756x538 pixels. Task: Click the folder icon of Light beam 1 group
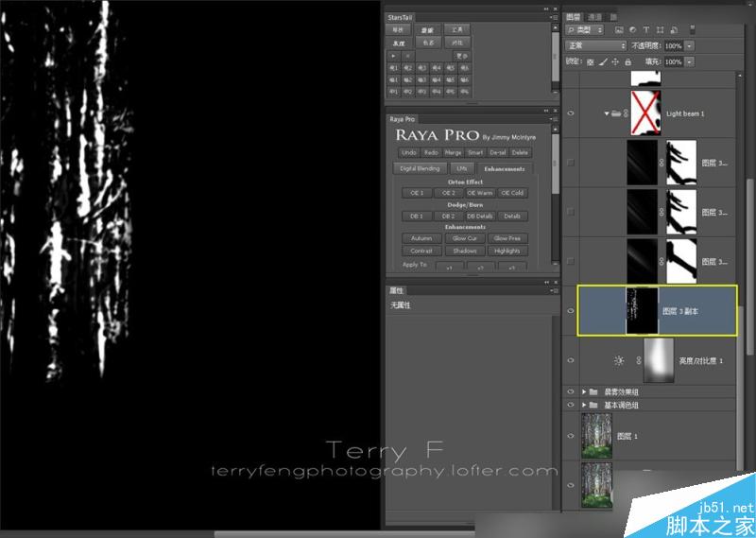pyautogui.click(x=616, y=113)
